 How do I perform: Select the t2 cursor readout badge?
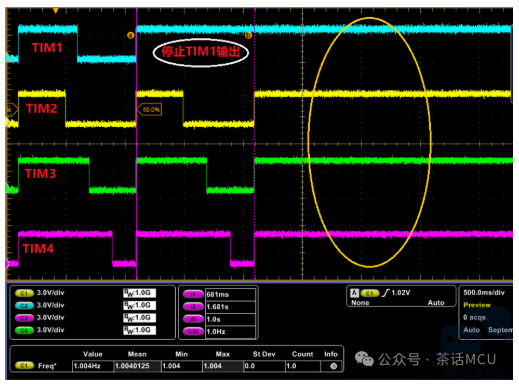(193, 307)
